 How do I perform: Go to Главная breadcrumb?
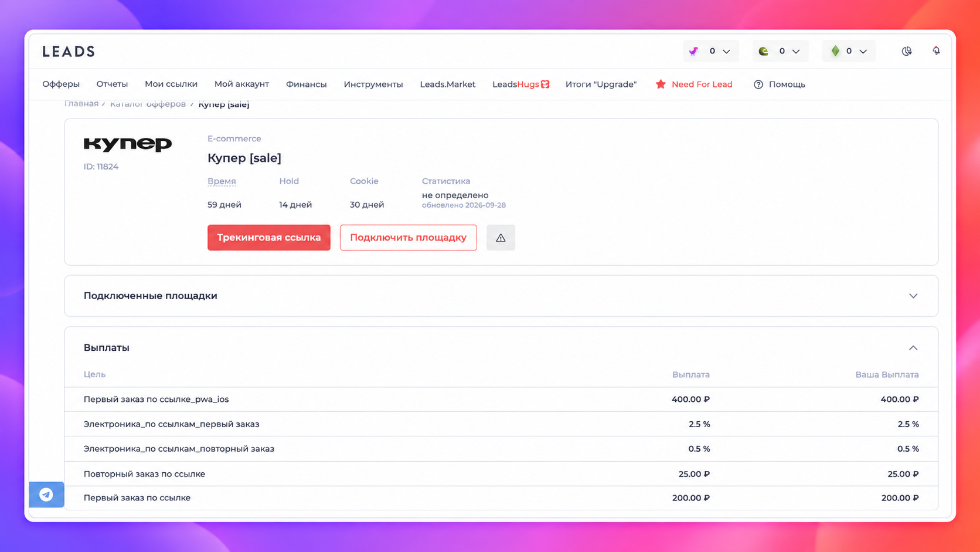[81, 104]
